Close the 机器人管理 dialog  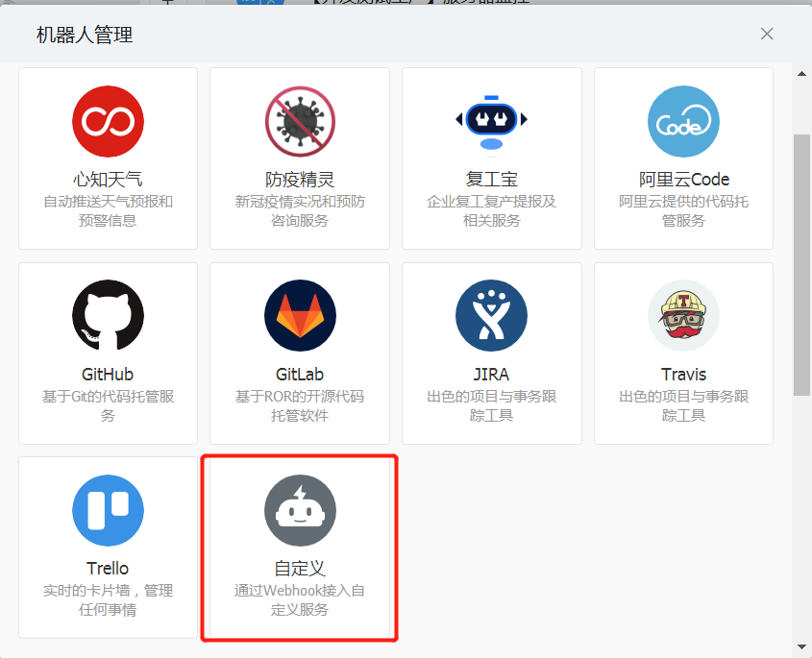point(767,34)
